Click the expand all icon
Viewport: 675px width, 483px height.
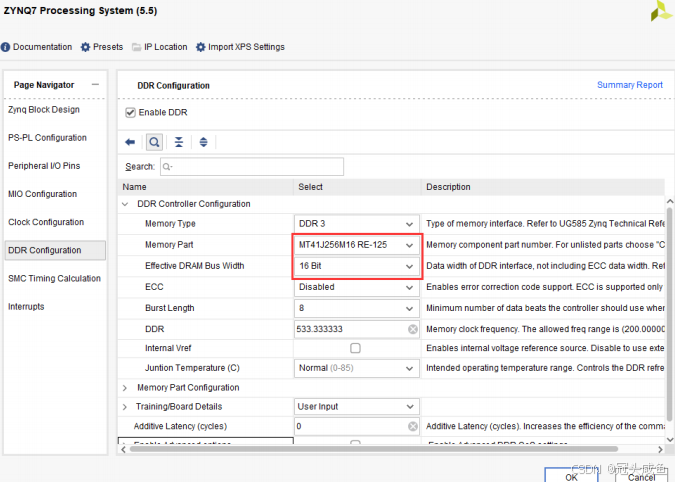[203, 142]
